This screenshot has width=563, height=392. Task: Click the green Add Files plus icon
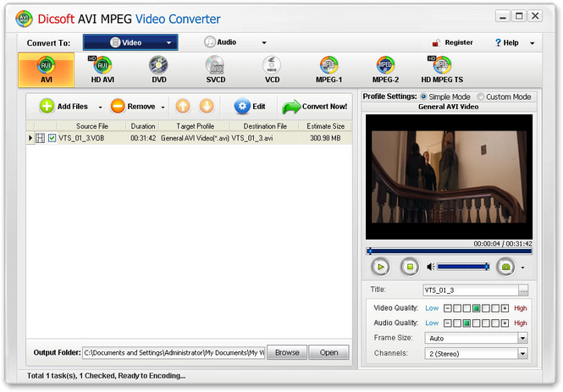[x=47, y=107]
